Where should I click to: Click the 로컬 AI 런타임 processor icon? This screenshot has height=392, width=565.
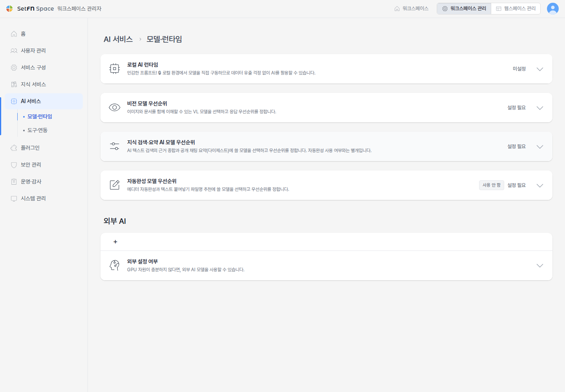[x=115, y=69]
